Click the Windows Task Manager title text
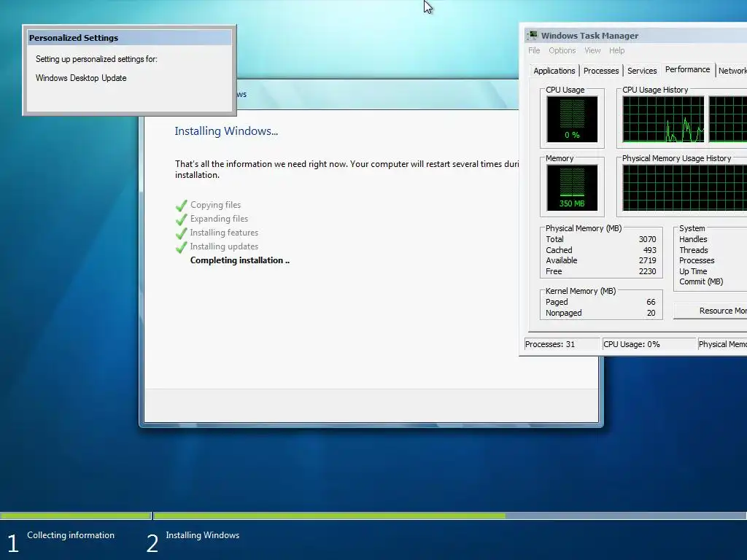 [589, 36]
